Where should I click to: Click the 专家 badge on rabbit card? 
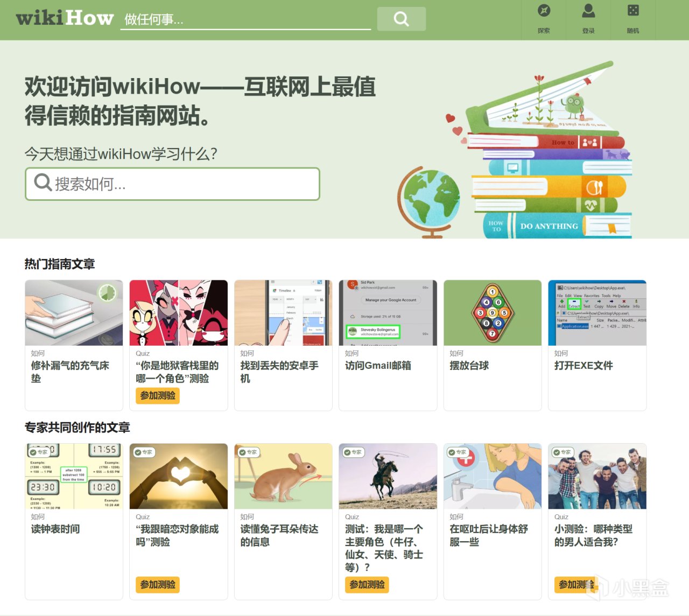(x=248, y=452)
